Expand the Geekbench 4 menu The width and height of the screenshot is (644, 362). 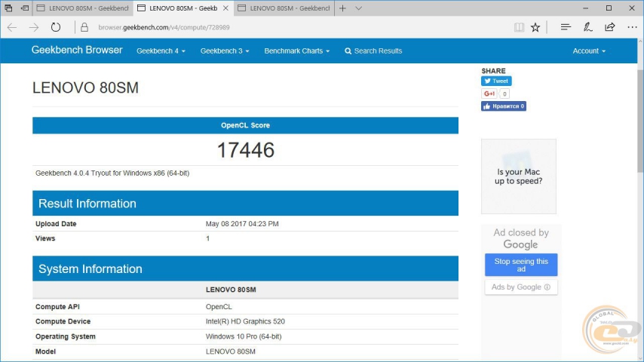161,51
